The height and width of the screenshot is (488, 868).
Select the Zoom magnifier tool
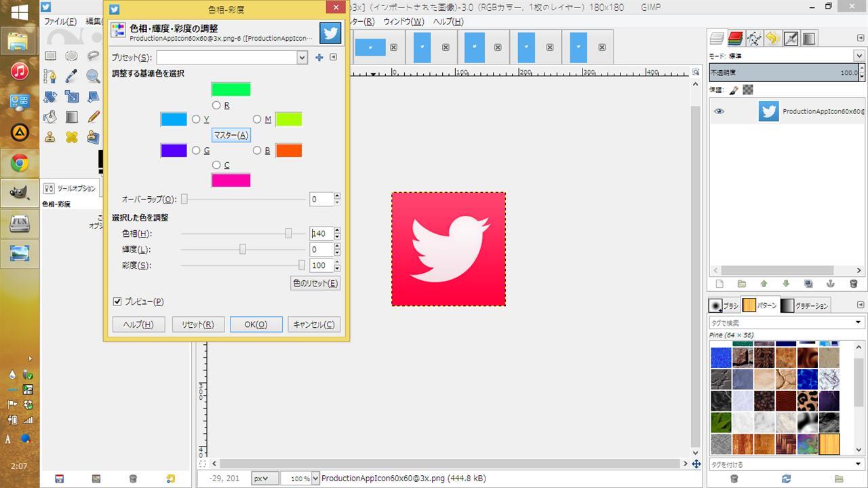coord(92,76)
